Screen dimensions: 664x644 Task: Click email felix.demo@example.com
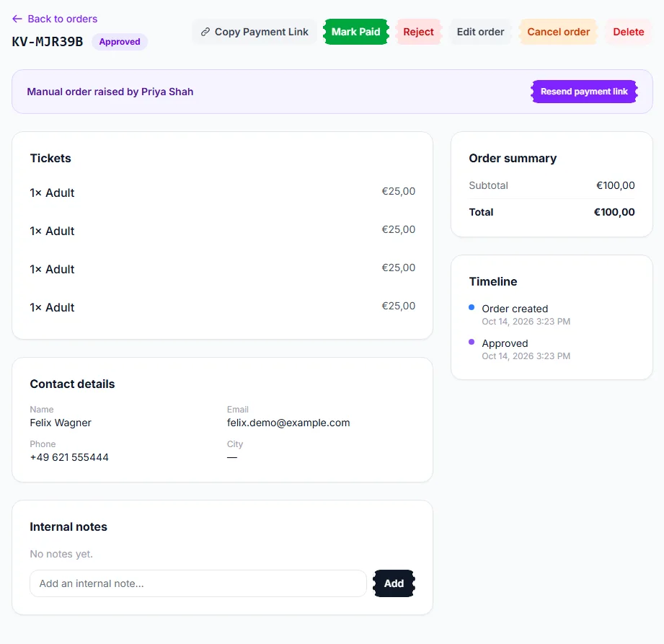point(288,423)
